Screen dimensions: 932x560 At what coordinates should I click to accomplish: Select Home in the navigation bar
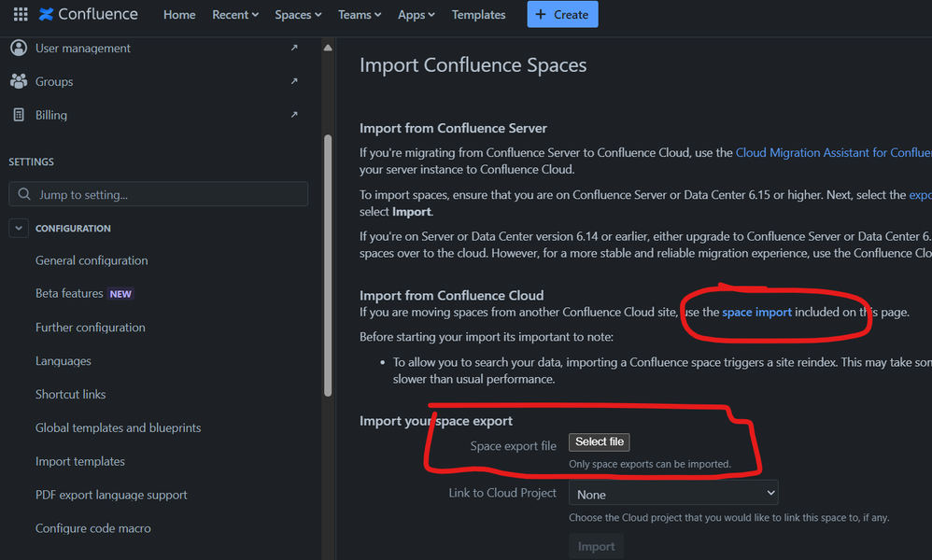tap(179, 14)
